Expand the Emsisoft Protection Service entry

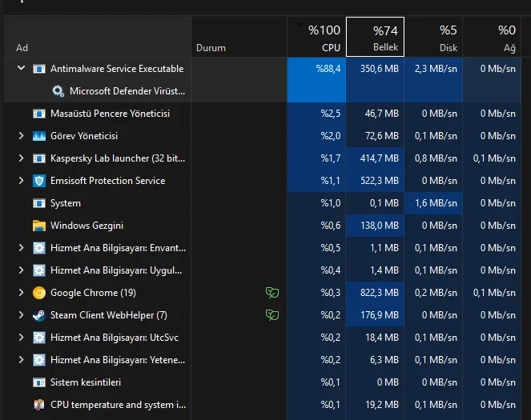[x=22, y=181]
